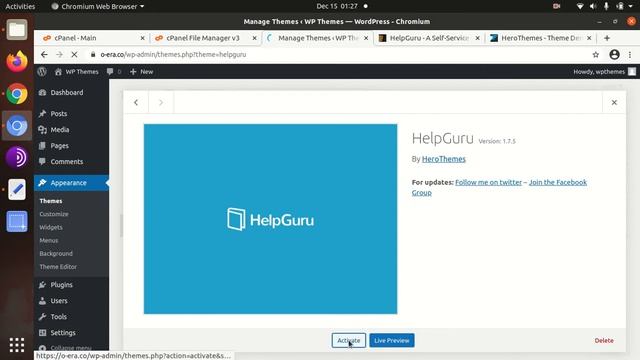Delete the HelpGuru theme
This screenshot has height=360, width=640.
click(x=604, y=340)
